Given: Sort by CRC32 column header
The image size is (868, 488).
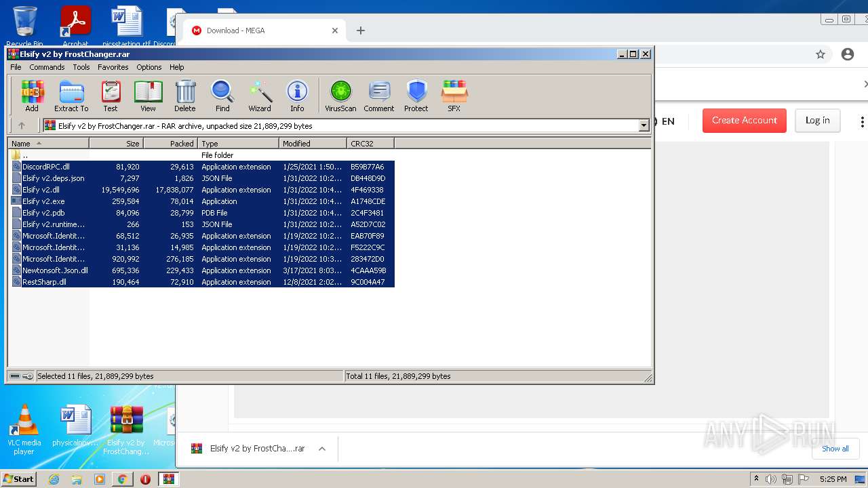Looking at the screenshot, I should (370, 144).
